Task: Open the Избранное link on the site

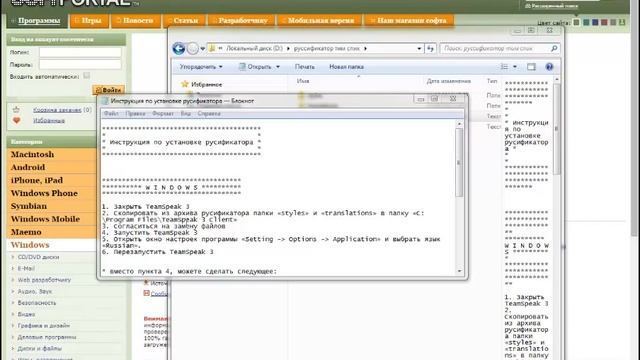Action: [x=49, y=120]
